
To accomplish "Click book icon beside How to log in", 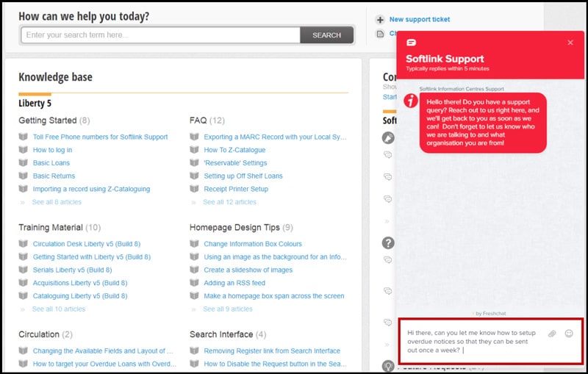I will click(24, 150).
